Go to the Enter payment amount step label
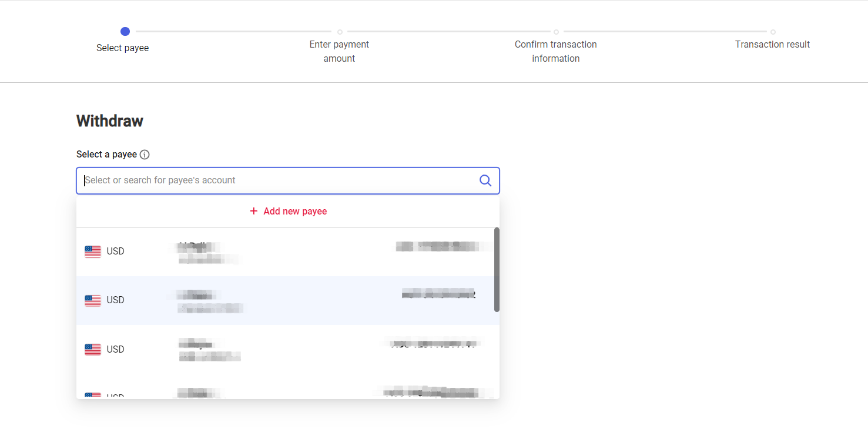This screenshot has height=429, width=868. pyautogui.click(x=339, y=51)
